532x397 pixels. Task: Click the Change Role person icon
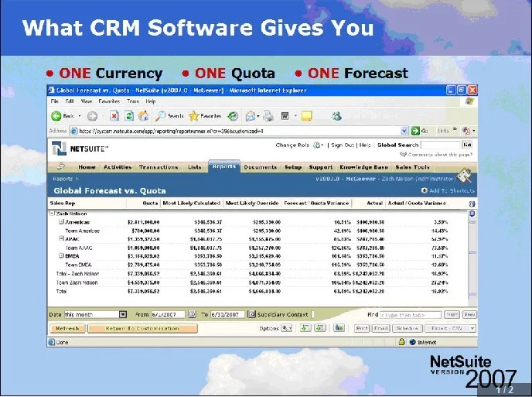click(317, 145)
